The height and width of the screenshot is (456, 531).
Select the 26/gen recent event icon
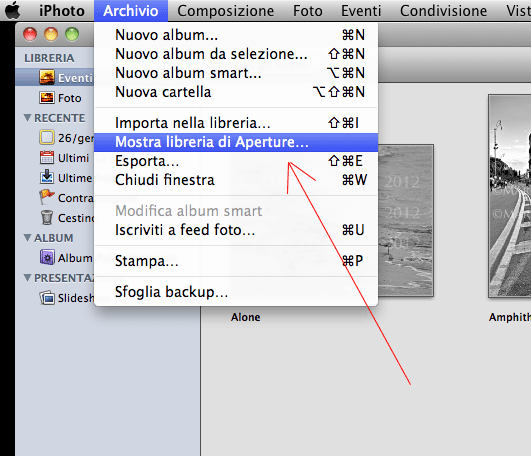(47, 137)
